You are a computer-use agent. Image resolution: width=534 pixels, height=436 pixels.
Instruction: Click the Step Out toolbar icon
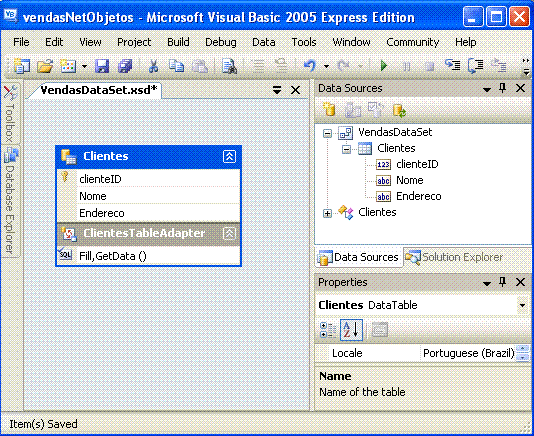[499, 65]
